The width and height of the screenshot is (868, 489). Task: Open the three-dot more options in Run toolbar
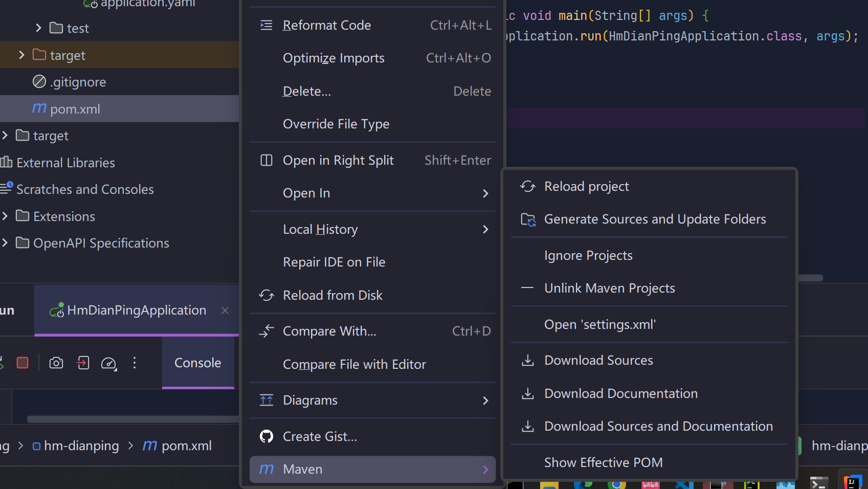point(135,363)
